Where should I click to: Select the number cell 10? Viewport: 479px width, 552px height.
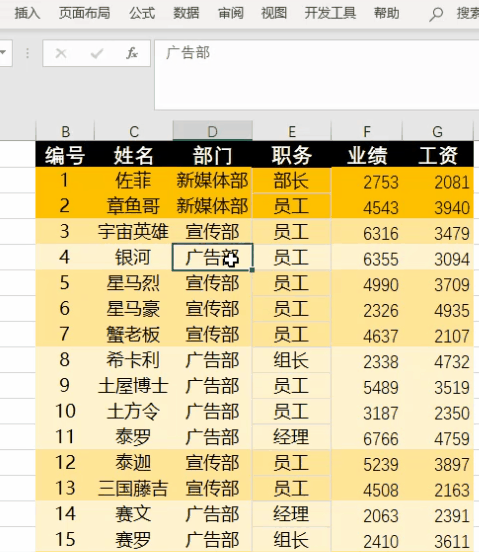coord(65,412)
